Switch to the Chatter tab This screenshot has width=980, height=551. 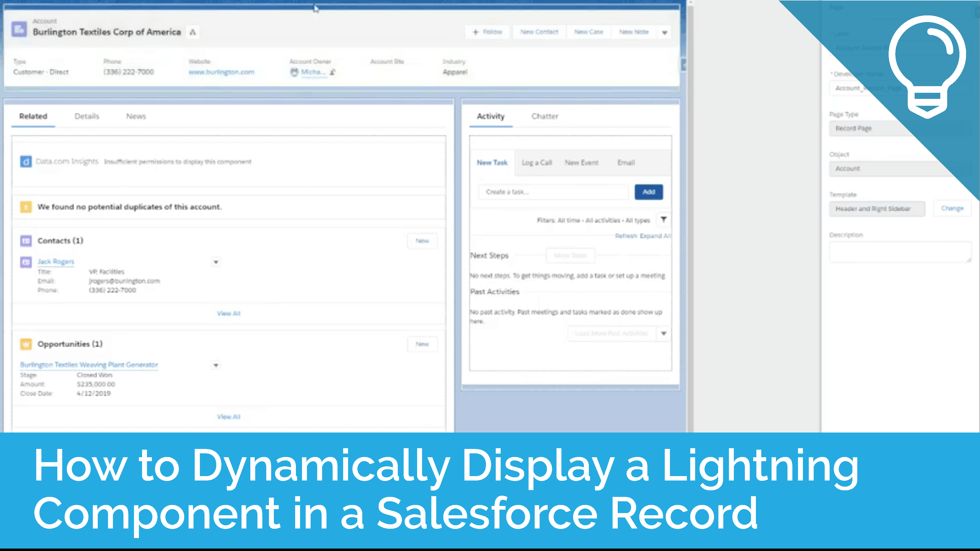tap(545, 116)
